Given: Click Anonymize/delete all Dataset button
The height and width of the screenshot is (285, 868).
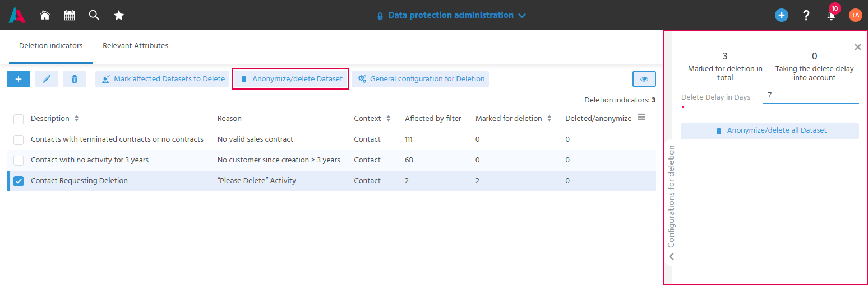Looking at the screenshot, I should point(770,130).
